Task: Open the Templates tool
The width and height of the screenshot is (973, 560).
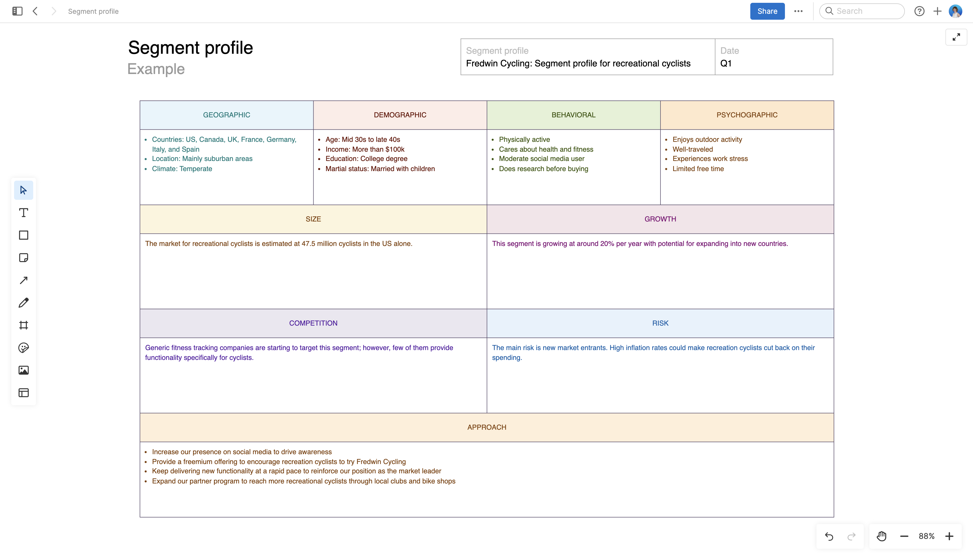Action: [x=23, y=393]
